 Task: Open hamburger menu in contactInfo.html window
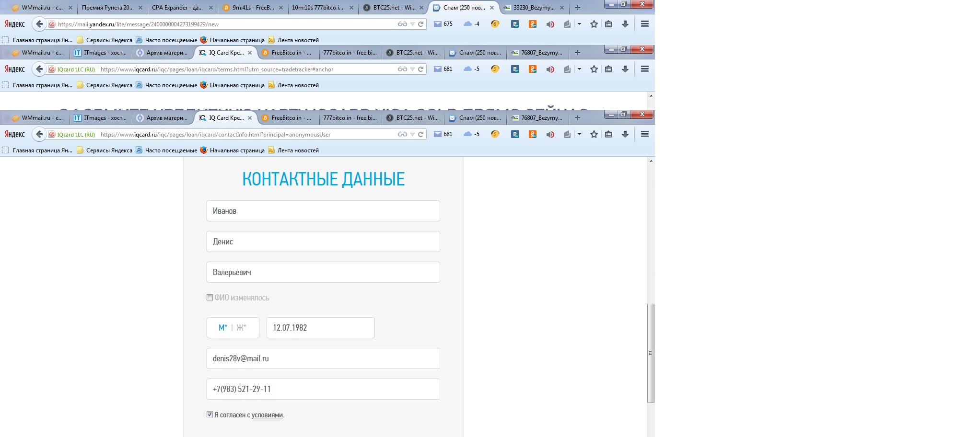[645, 135]
